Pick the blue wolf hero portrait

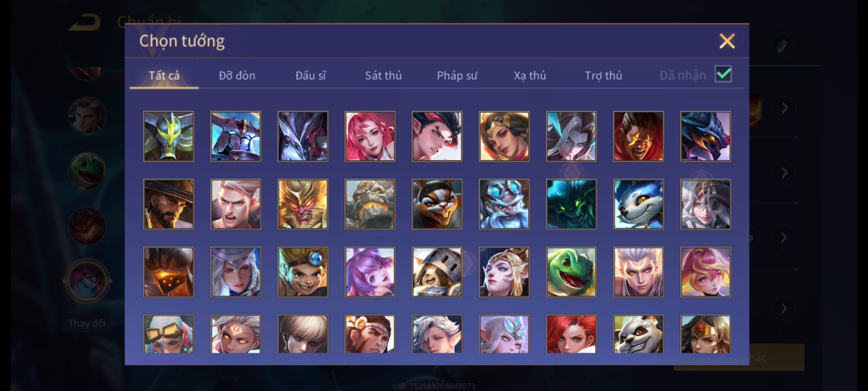[638, 204]
